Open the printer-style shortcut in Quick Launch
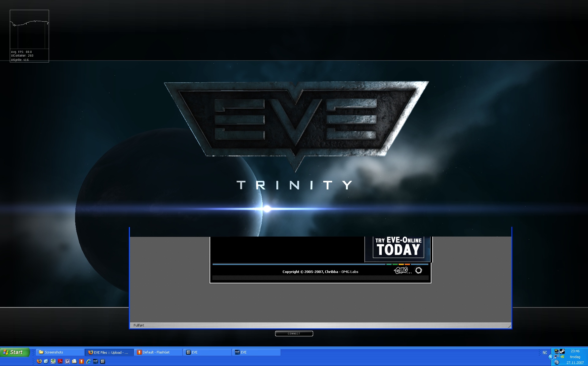The width and height of the screenshot is (588, 366). 74,361
